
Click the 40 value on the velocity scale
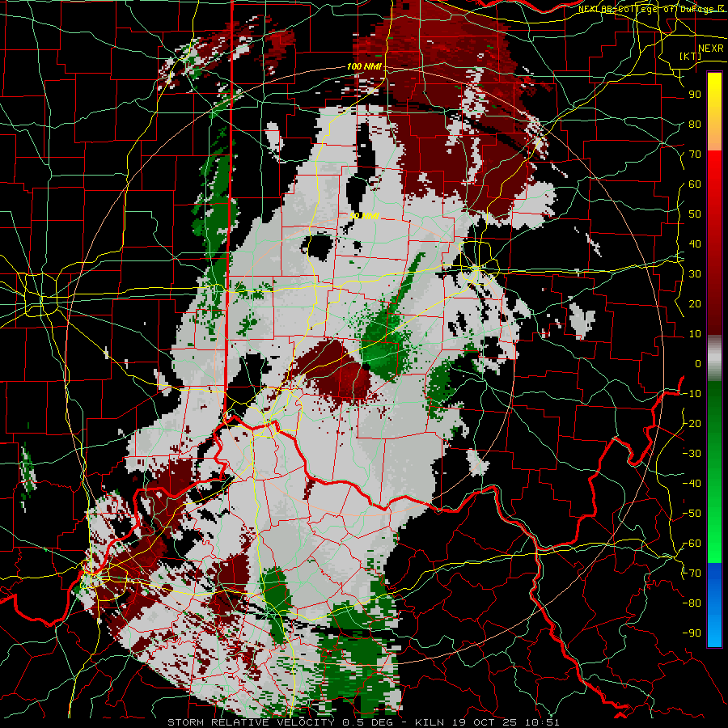(695, 244)
